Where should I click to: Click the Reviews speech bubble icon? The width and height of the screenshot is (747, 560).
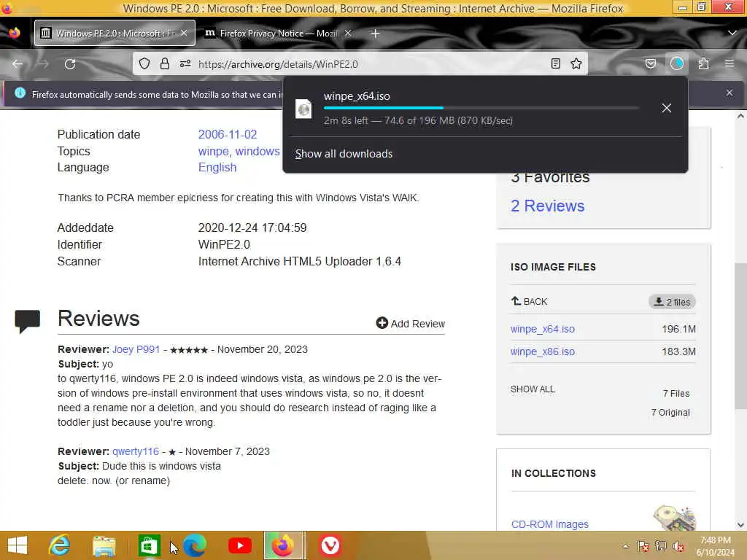click(x=27, y=321)
